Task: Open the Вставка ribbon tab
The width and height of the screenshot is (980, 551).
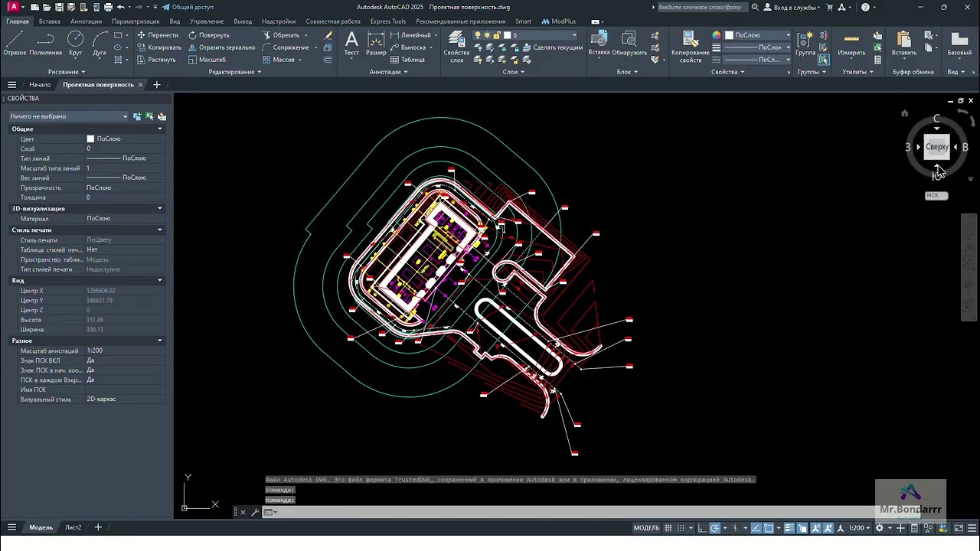Action: (49, 21)
